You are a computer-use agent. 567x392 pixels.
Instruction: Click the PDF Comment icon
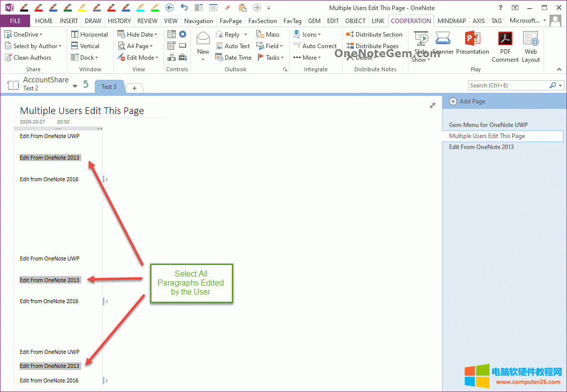coord(505,47)
